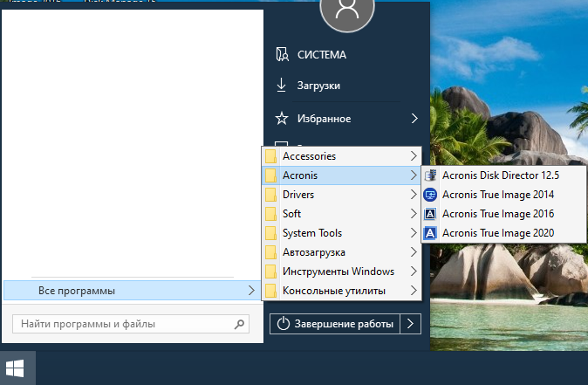Expand the Drivers submenu arrow

click(414, 195)
